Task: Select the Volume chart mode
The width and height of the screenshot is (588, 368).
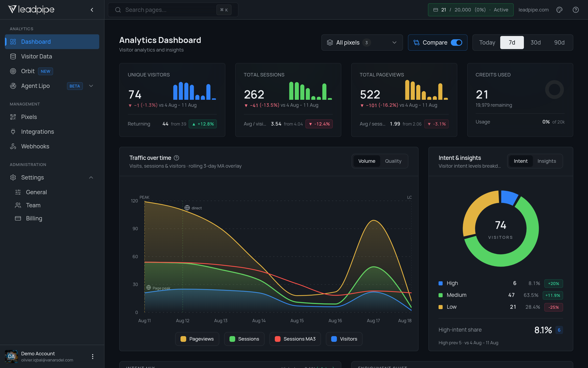Action: tap(367, 161)
